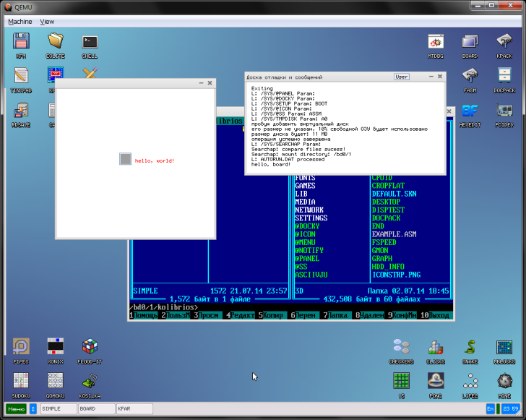Launch the MTDBG debugger icon
526x420 pixels.
(x=436, y=45)
